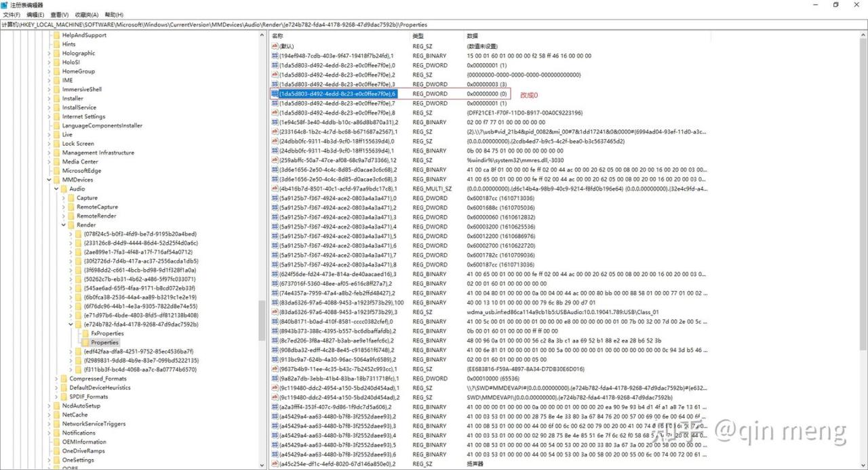
Task: Collapse the Render key
Action: (64, 225)
